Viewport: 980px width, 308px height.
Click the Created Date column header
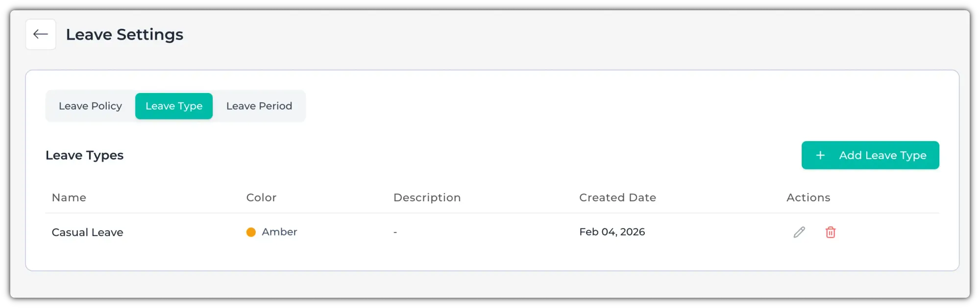(x=617, y=197)
